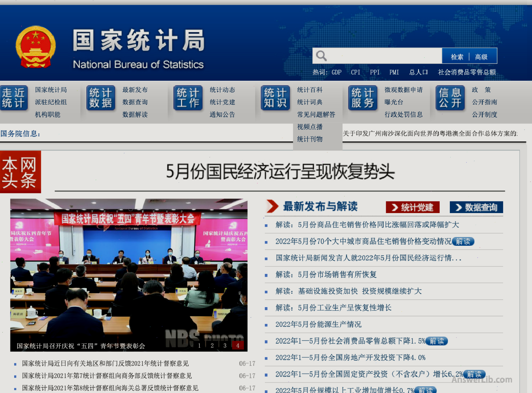Image resolution: width=532 pixels, height=393 pixels.
Task: Select hot word GDP
Action: tap(337, 72)
